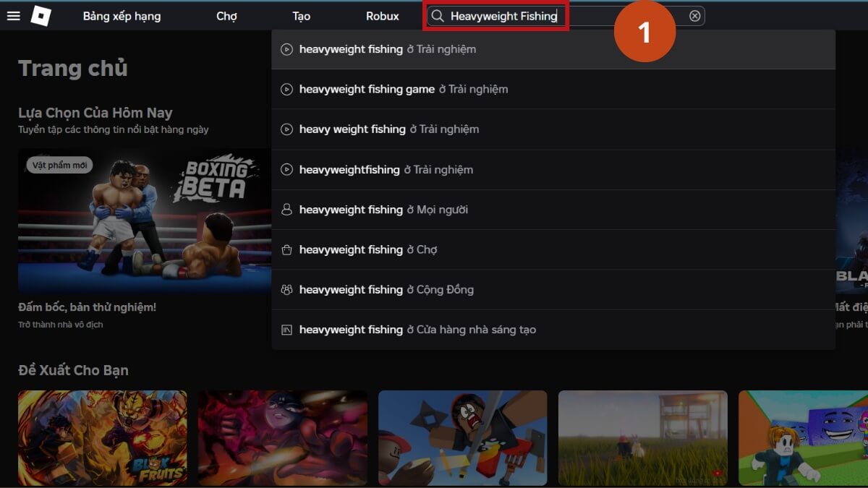Click the group icon for Cộng Đồng suggestion

click(x=286, y=290)
